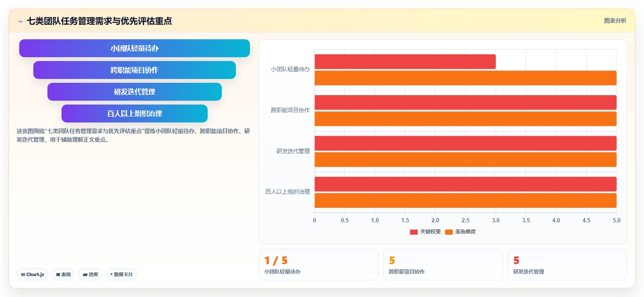Click the 1.5 tick on the x-axis
644x297 pixels.
[x=405, y=220]
